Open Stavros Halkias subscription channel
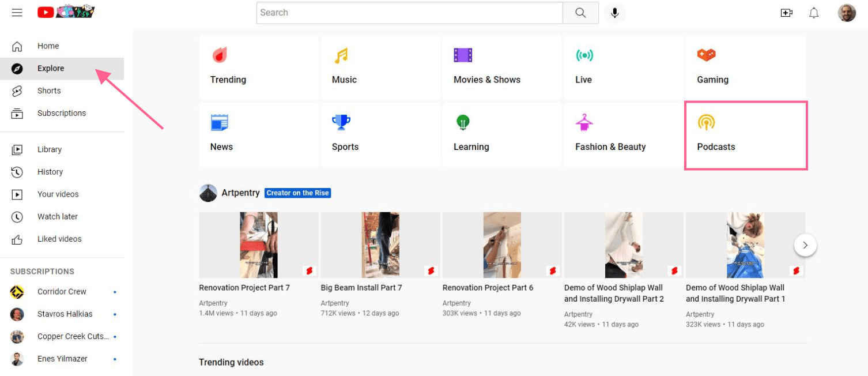 [x=62, y=314]
